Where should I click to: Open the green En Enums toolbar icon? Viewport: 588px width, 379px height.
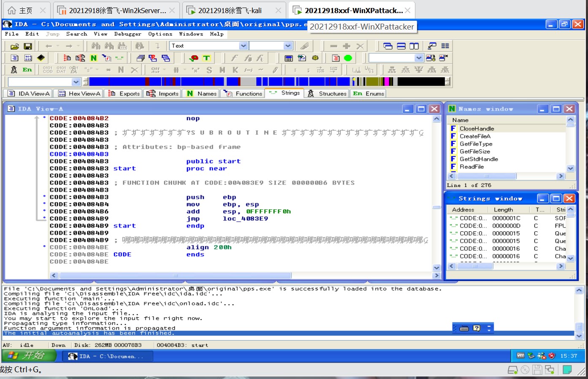27,70
